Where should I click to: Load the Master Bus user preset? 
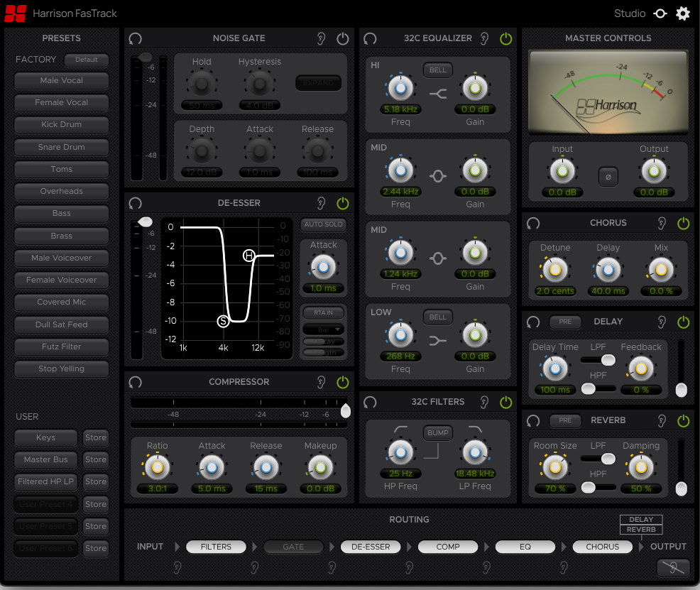click(x=46, y=459)
